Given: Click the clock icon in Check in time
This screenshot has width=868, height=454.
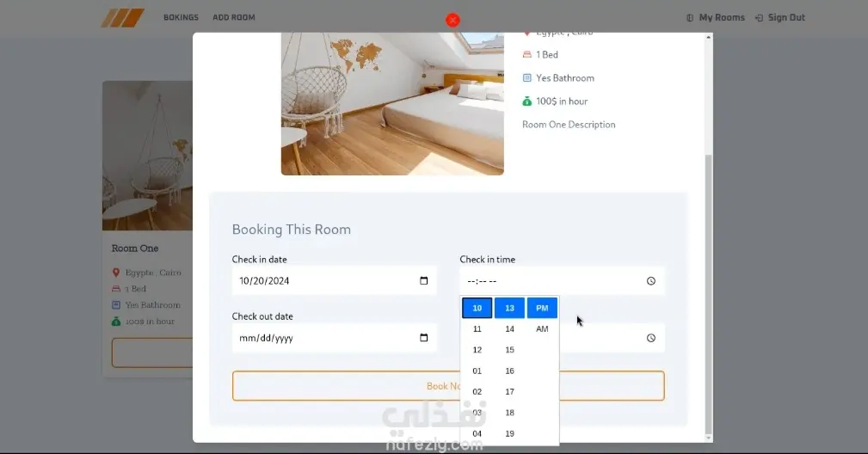Looking at the screenshot, I should coord(651,281).
